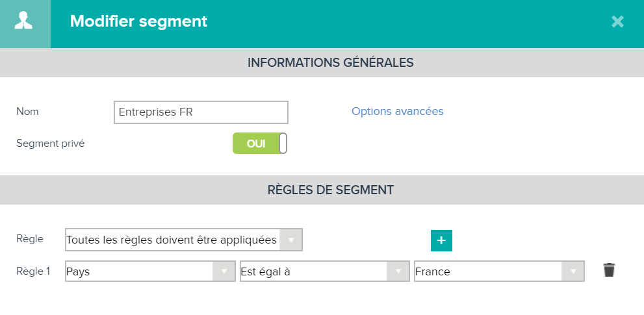This screenshot has height=315, width=644.
Task: Click the user silhouette icon in header
Action: coord(23,21)
